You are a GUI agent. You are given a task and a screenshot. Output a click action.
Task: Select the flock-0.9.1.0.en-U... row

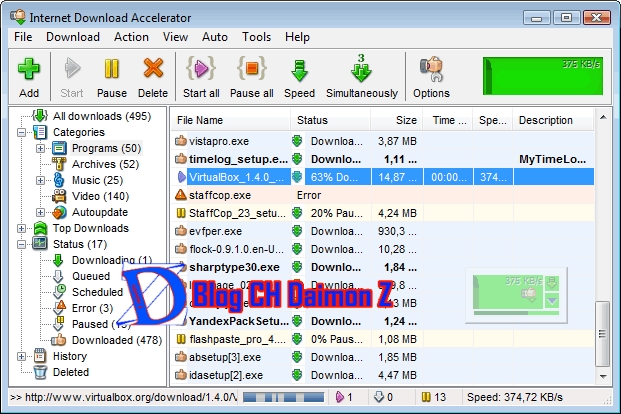coord(383,249)
